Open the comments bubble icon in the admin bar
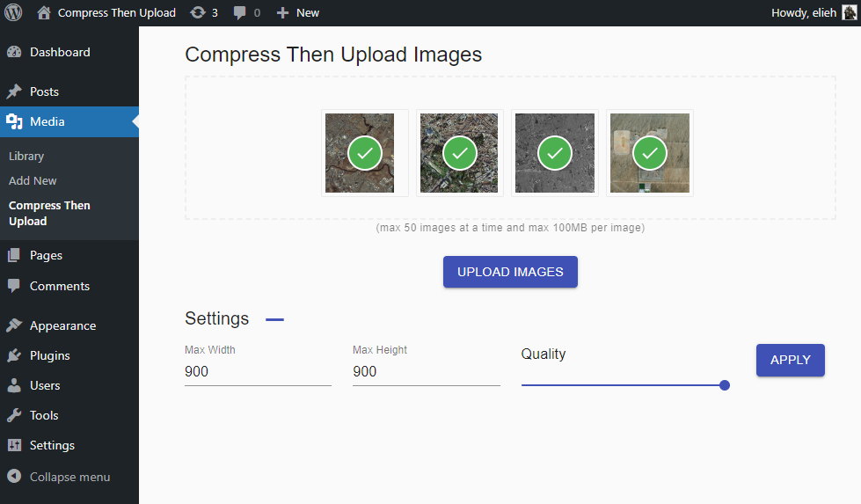This screenshot has width=861, height=504. [240, 12]
